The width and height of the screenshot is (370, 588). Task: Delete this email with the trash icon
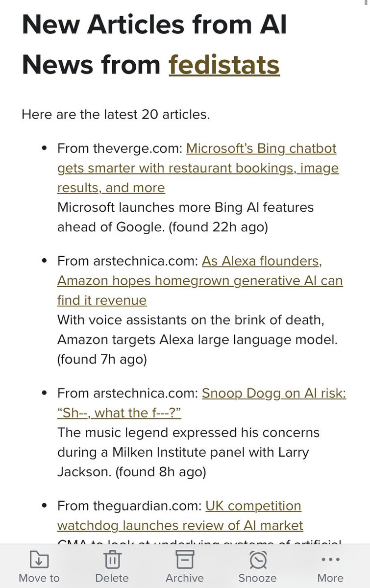[x=112, y=560]
